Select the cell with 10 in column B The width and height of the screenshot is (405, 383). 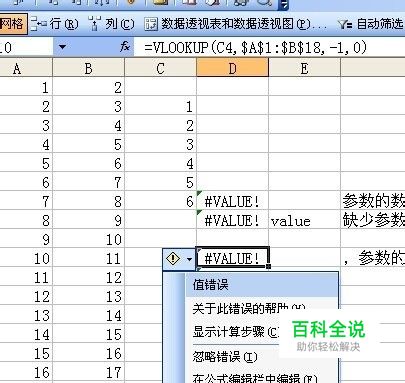click(88, 239)
